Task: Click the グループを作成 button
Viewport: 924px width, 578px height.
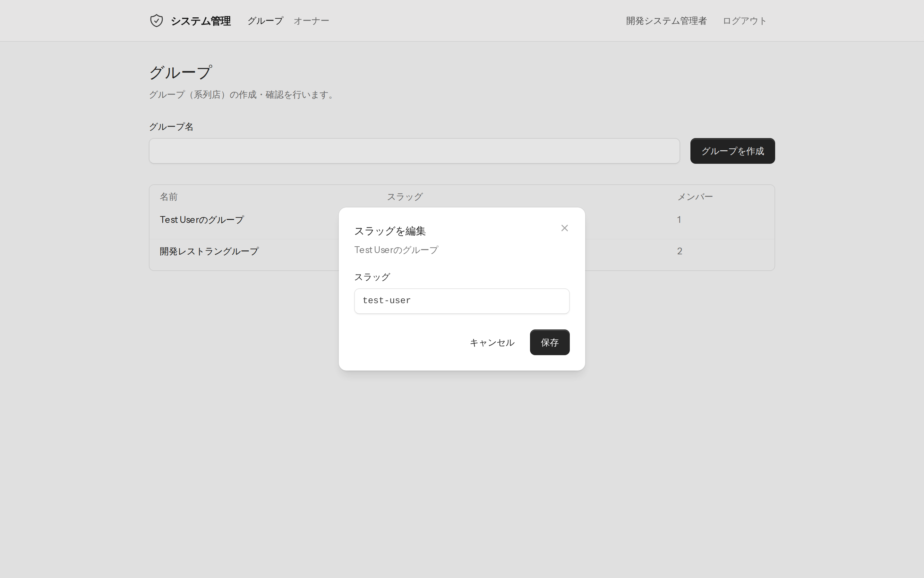Action: (x=732, y=151)
